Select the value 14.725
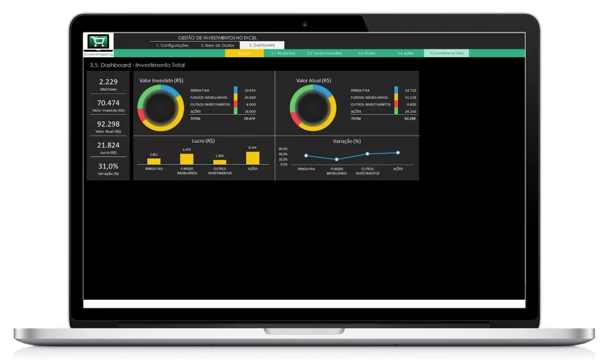Screen dimensions: 609x364 (x=410, y=90)
